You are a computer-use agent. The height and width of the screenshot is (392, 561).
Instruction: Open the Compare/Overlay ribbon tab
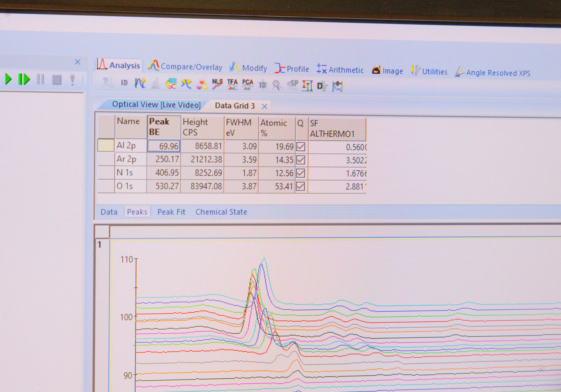tap(185, 67)
